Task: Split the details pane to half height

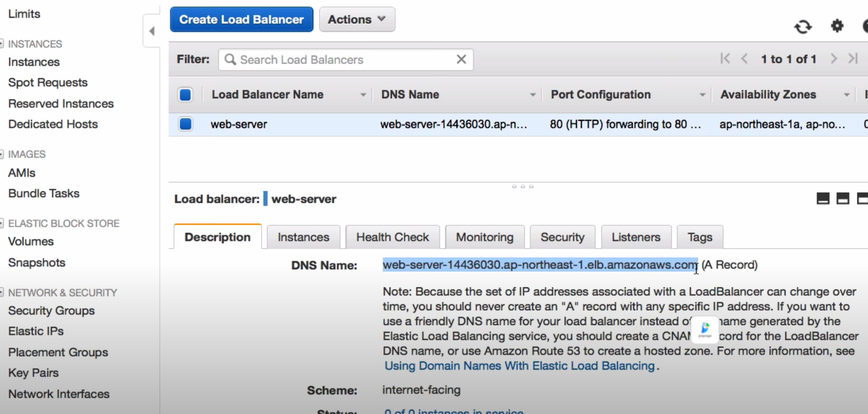Action: click(x=842, y=198)
